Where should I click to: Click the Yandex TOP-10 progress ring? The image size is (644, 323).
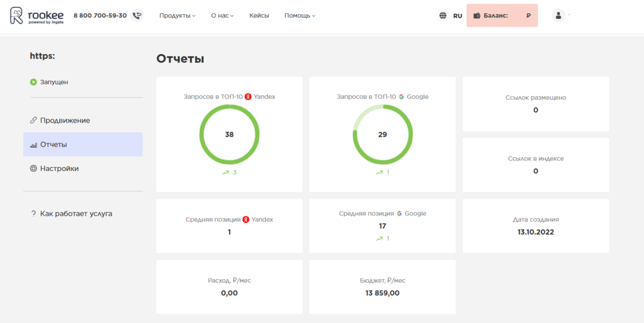(x=229, y=134)
